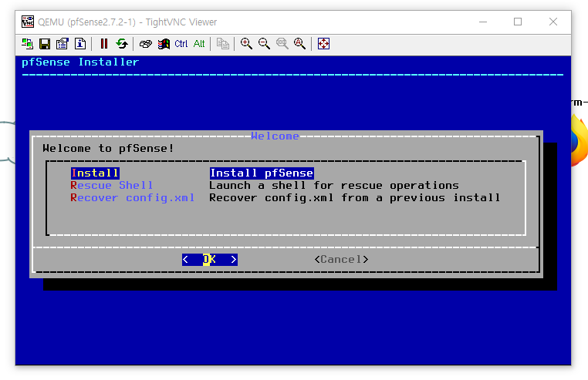The height and width of the screenshot is (380, 588).
Task: Click the "pfSense Installer" header text
Action: (x=80, y=62)
